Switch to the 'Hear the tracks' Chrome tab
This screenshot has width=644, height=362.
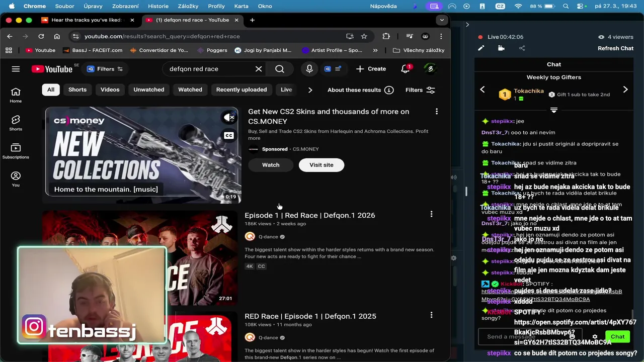click(87, 20)
